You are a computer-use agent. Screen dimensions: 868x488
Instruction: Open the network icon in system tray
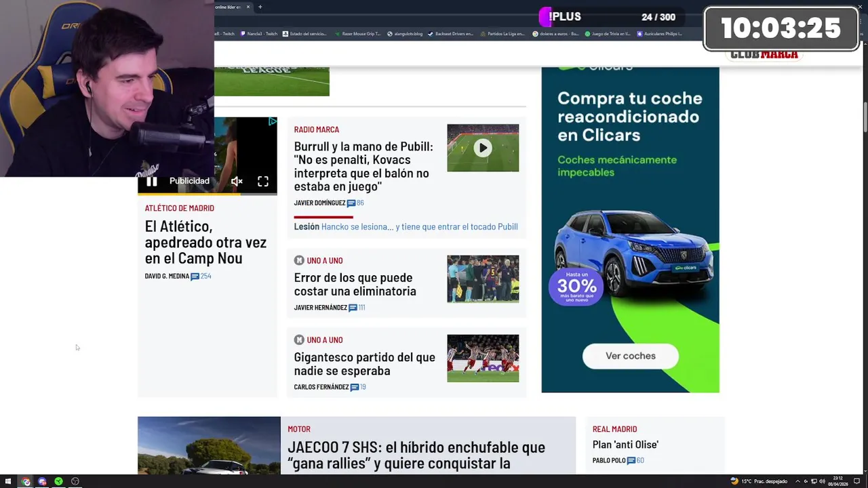pyautogui.click(x=814, y=481)
